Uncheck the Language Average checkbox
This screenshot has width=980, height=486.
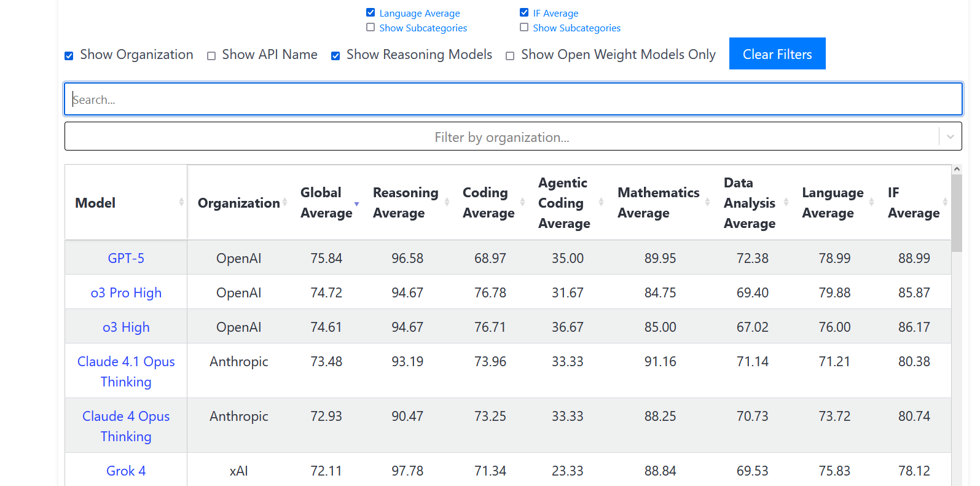pos(370,12)
